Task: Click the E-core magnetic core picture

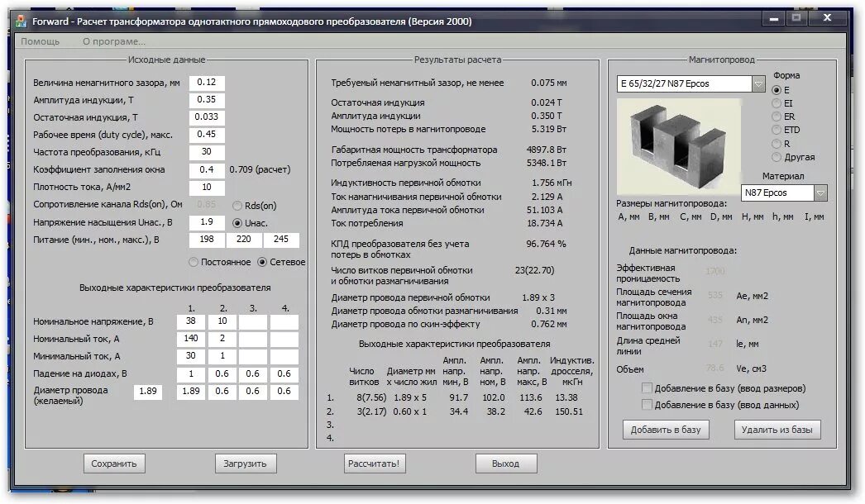Action: pos(679,146)
